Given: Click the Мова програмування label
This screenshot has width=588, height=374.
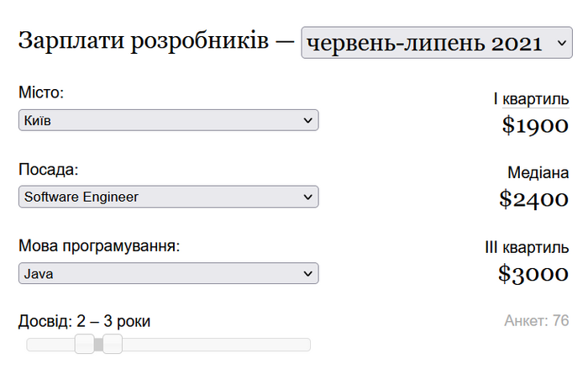Looking at the screenshot, I should tap(99, 246).
